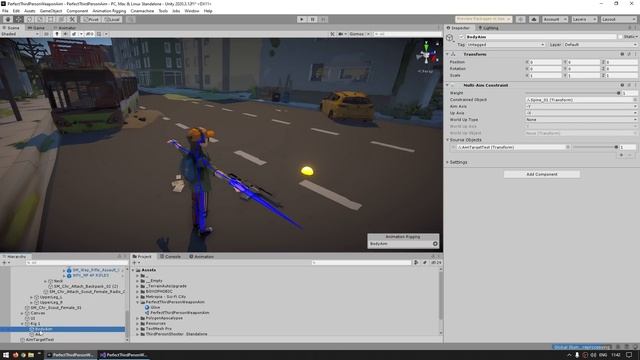Screen dimensions: 640x360
Task: Toggle scene audio icon
Action: click(65, 34)
